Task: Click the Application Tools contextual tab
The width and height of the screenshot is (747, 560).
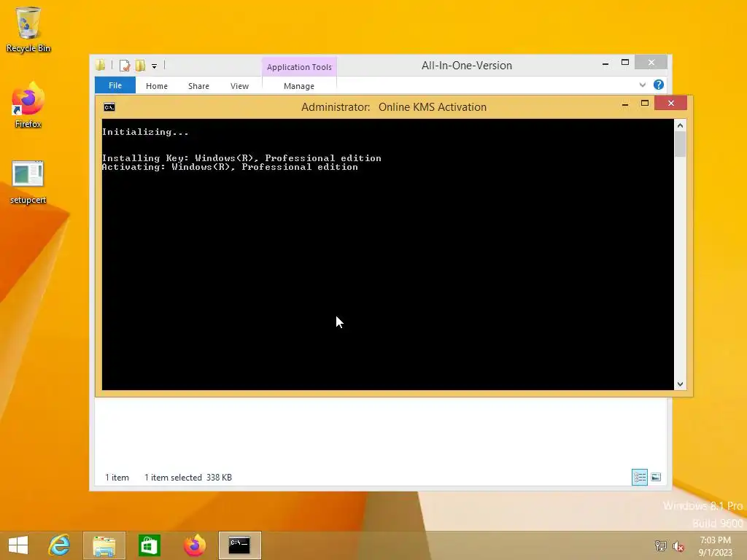Action: [299, 67]
